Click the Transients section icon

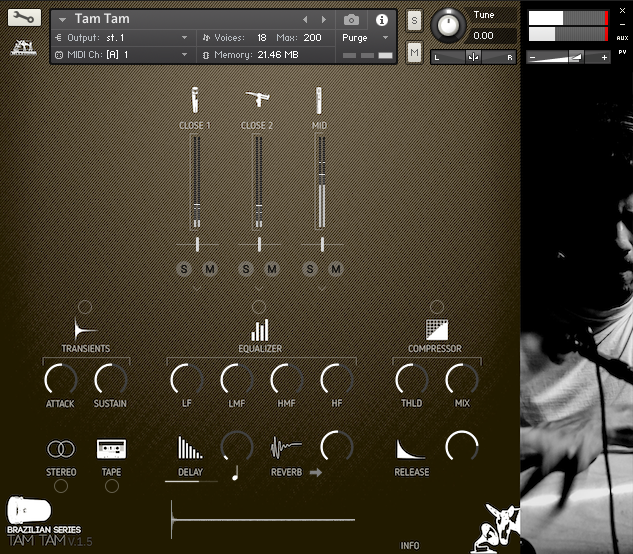[85, 329]
